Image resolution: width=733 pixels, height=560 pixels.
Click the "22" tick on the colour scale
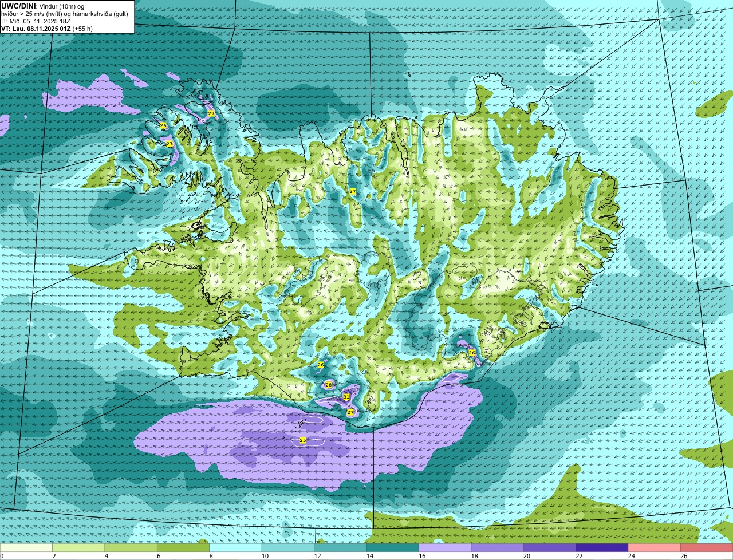(x=579, y=556)
